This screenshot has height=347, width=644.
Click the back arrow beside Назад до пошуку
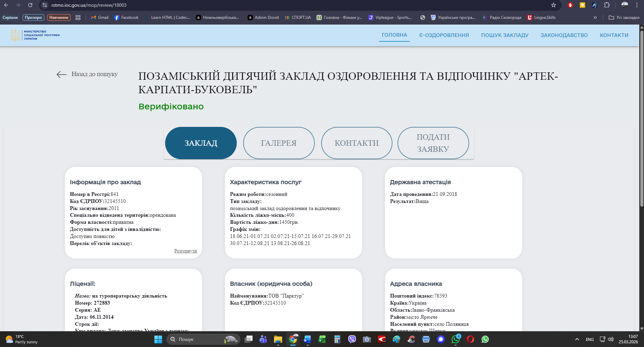(x=62, y=74)
